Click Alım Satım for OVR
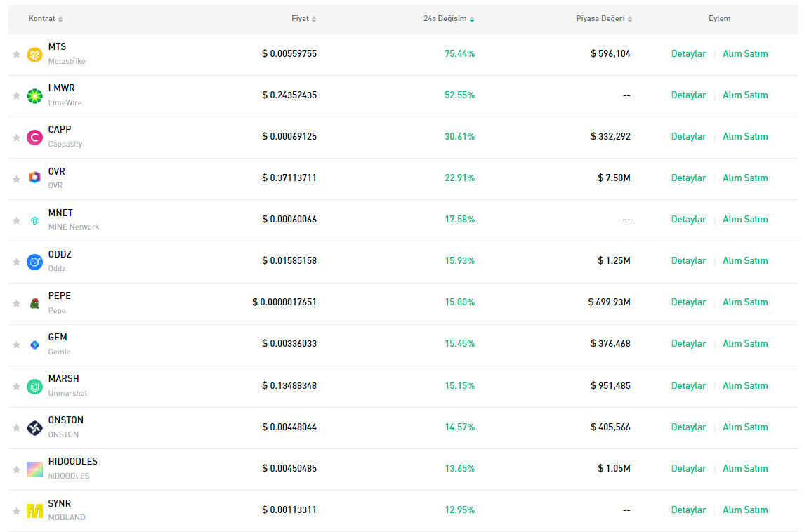The width and height of the screenshot is (809, 532). pyautogui.click(x=745, y=178)
